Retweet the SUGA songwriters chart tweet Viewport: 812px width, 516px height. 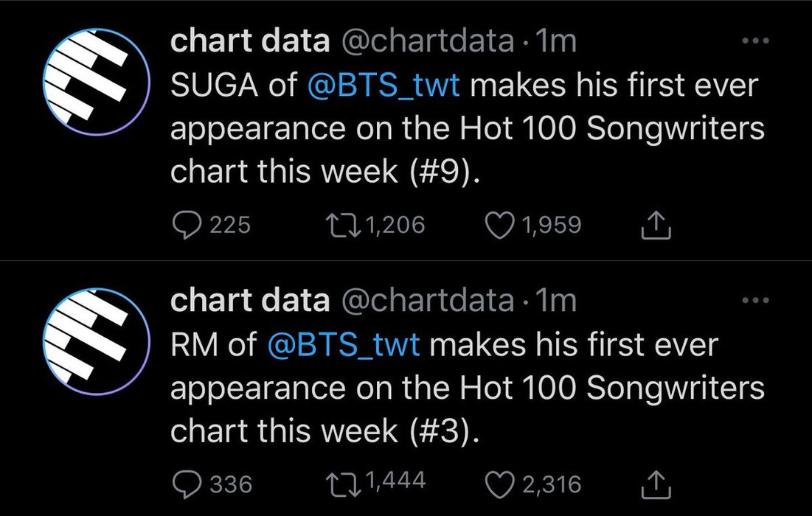[342, 225]
